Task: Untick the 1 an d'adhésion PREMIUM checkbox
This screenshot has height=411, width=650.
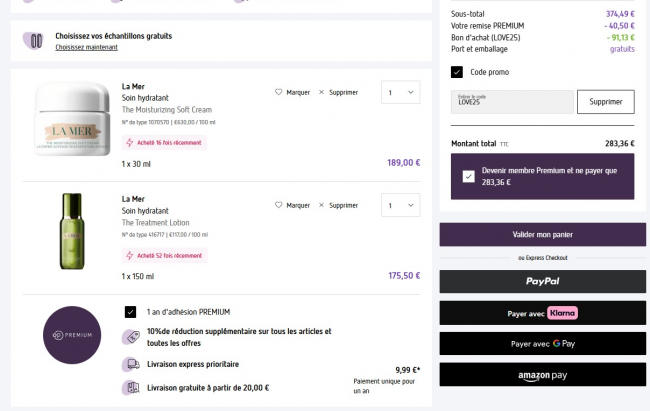Action: tap(130, 311)
